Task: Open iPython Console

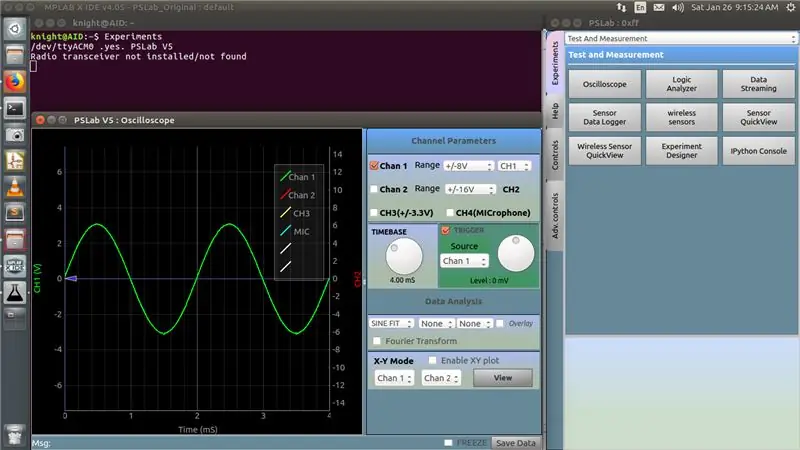Action: (x=759, y=151)
